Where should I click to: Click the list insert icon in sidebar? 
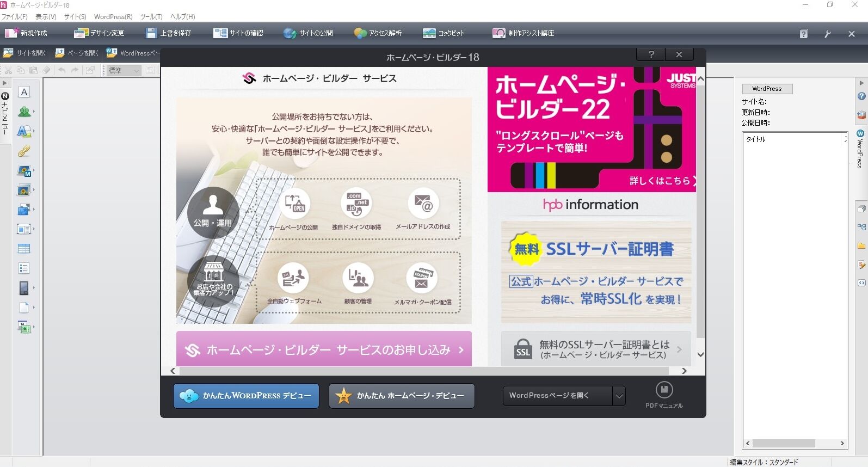24,268
